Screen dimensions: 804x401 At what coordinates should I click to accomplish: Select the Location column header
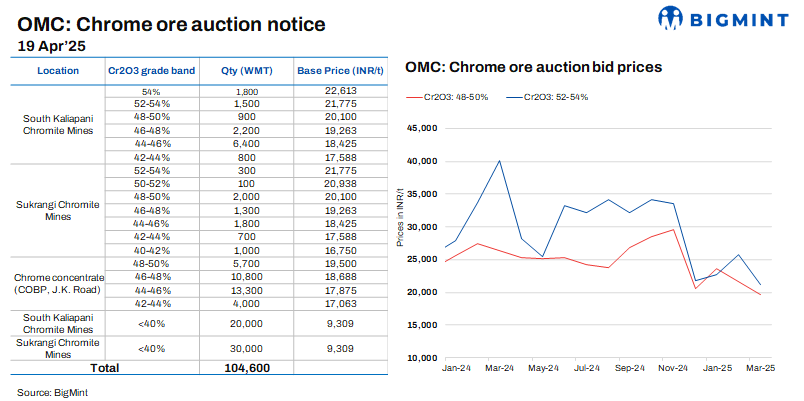(58, 71)
